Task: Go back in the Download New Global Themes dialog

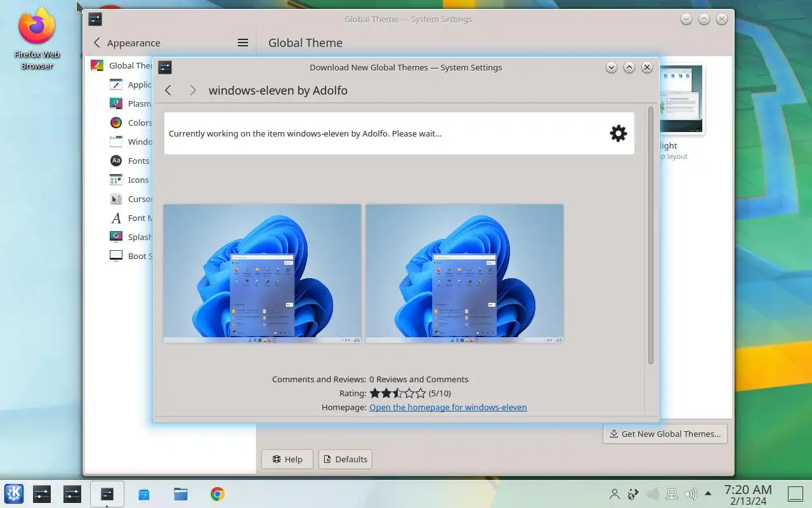Action: pos(168,90)
